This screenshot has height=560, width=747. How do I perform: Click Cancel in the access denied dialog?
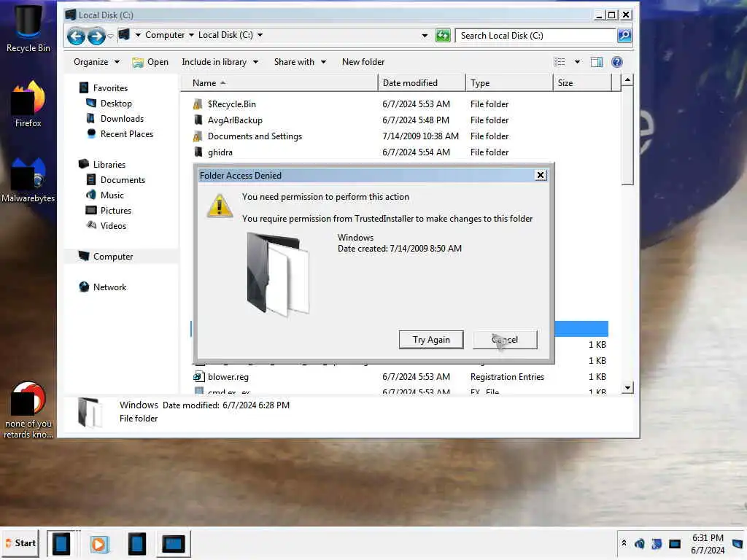505,340
